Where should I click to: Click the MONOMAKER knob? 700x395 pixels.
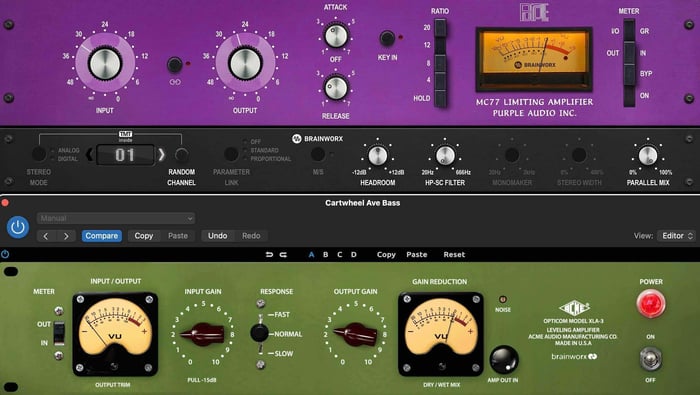(x=512, y=155)
